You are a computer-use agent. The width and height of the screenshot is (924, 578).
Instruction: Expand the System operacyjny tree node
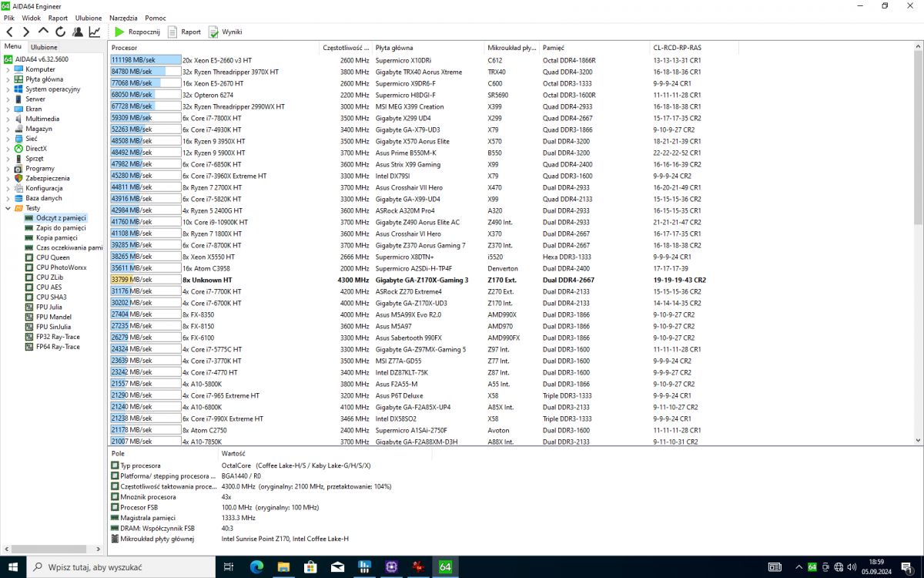pos(8,89)
